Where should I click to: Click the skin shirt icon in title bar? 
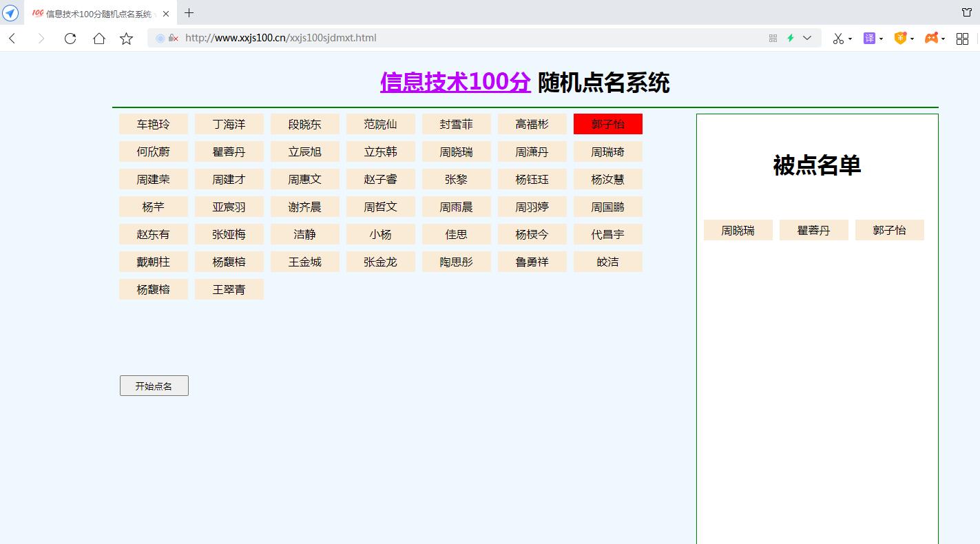pos(967,12)
